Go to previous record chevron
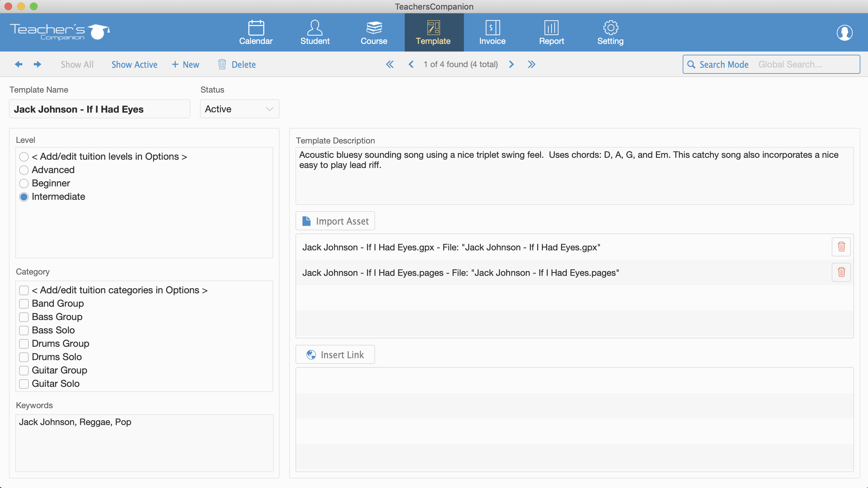The height and width of the screenshot is (488, 868). click(x=411, y=64)
